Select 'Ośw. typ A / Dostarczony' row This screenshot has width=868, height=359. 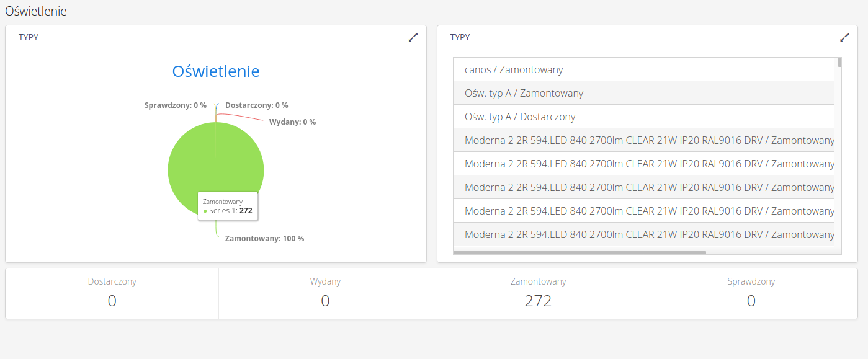[x=643, y=117]
